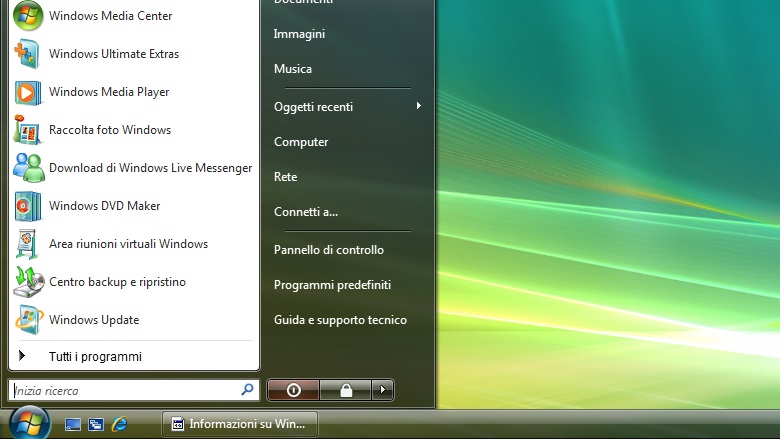Viewport: 780px width, 439px height.
Task: Click the power button icon
Action: [293, 390]
